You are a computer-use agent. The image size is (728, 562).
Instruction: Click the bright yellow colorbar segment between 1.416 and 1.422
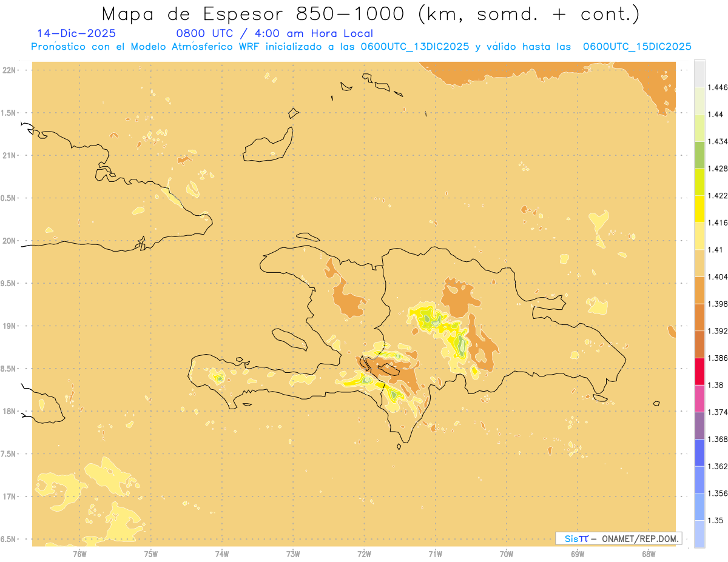[699, 209]
